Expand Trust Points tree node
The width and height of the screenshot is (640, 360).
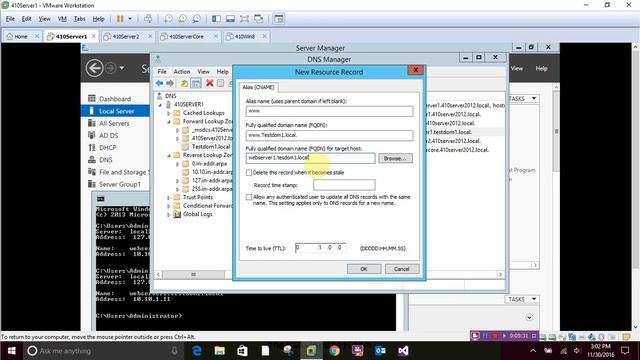point(169,198)
